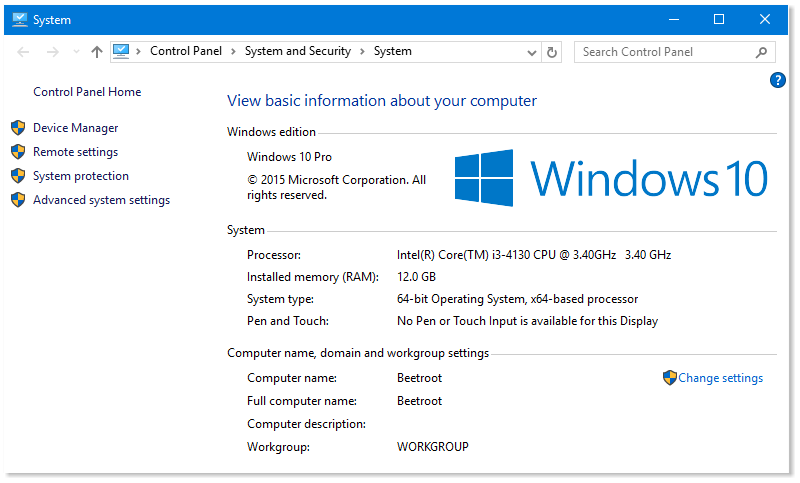Click Beetroot next to Full computer name

tap(419, 401)
